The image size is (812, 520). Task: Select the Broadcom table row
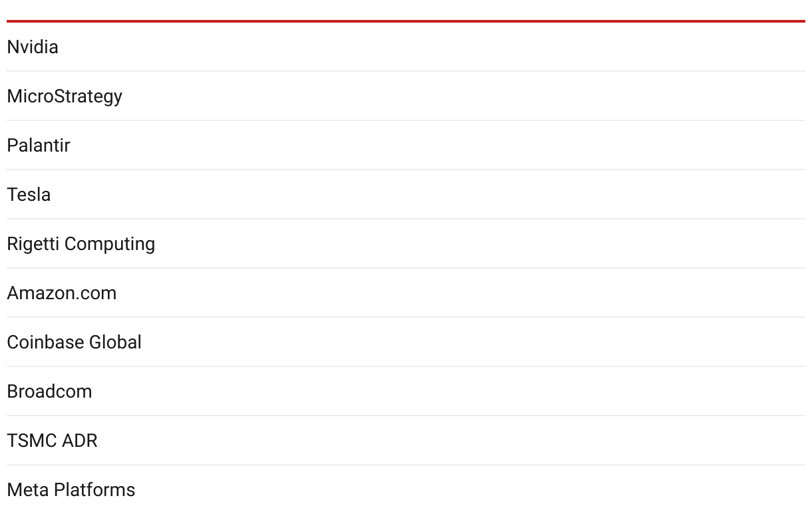coord(406,391)
